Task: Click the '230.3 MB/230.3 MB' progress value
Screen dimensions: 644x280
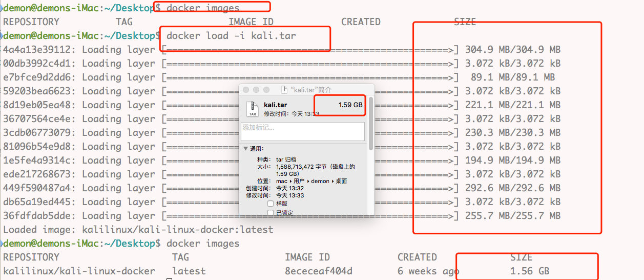Action: 513,133
